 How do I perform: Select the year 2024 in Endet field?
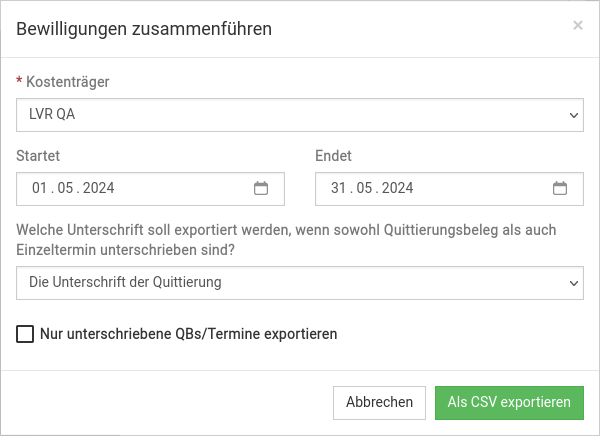point(398,188)
